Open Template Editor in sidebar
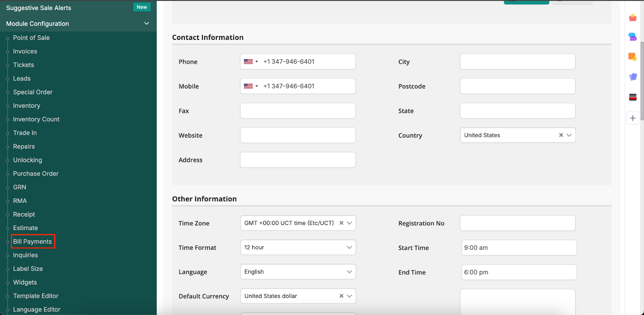The image size is (644, 315). [36, 296]
